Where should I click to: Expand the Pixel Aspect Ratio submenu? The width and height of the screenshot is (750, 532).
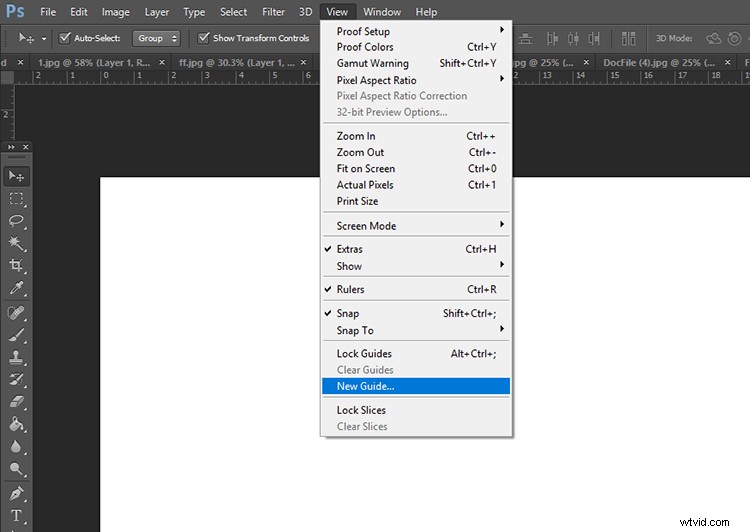416,80
